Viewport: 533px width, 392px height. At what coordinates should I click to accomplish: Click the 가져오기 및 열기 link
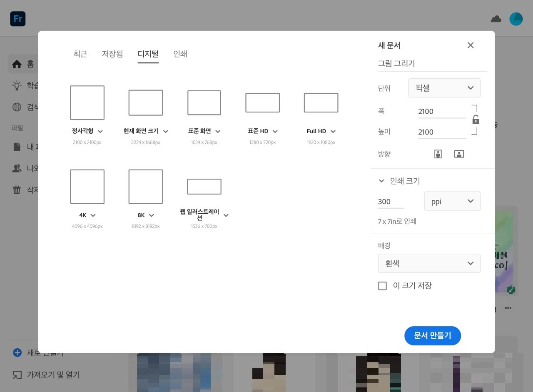click(x=53, y=375)
